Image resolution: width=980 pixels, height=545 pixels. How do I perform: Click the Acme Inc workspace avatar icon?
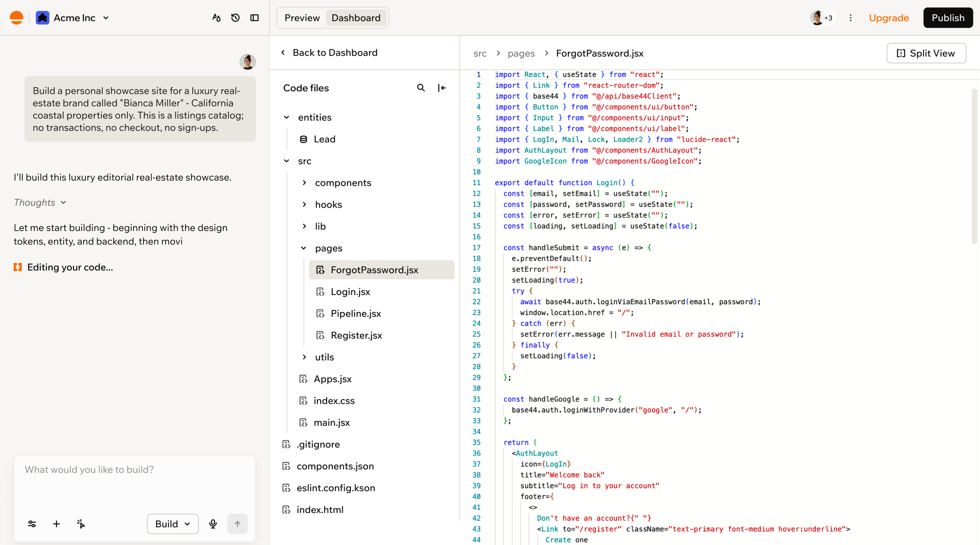tap(42, 18)
